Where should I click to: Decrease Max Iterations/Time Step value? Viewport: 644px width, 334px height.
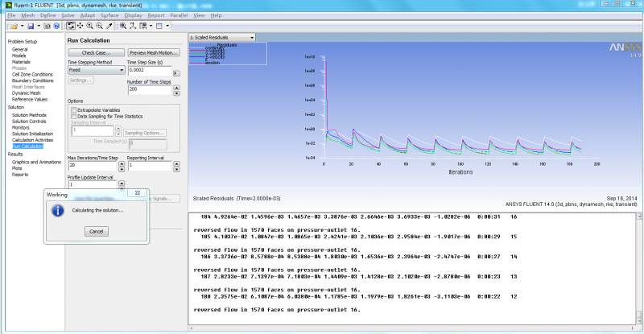122,169
